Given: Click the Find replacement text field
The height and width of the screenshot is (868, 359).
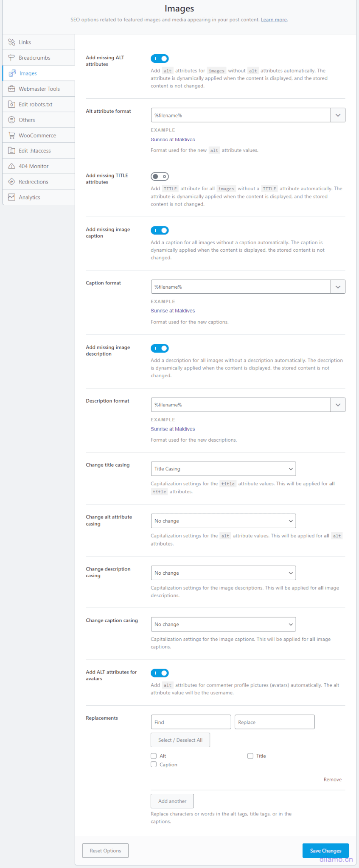Looking at the screenshot, I should coord(191,722).
